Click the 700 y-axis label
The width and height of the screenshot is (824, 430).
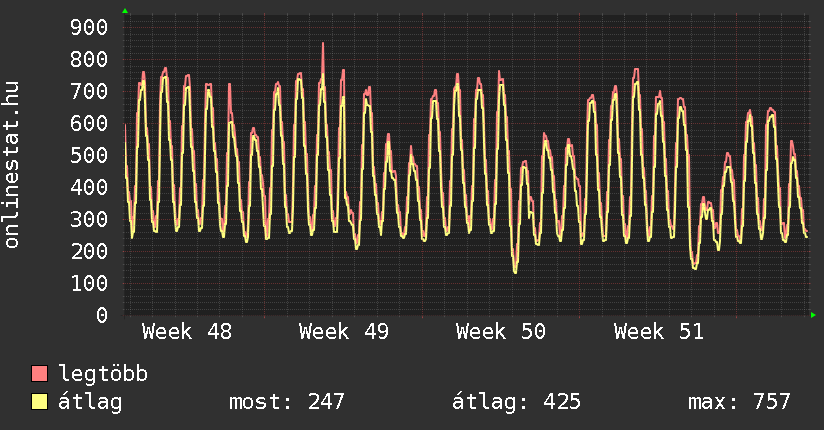coord(87,91)
